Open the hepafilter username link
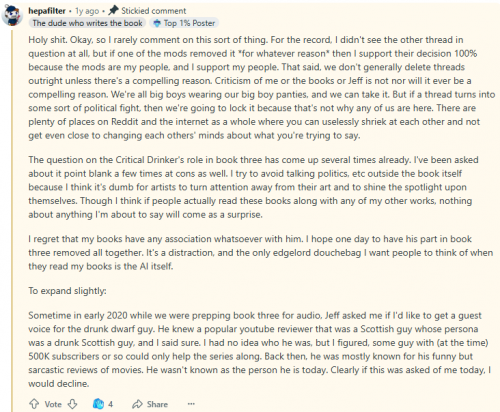The height and width of the screenshot is (412, 500). 47,11
